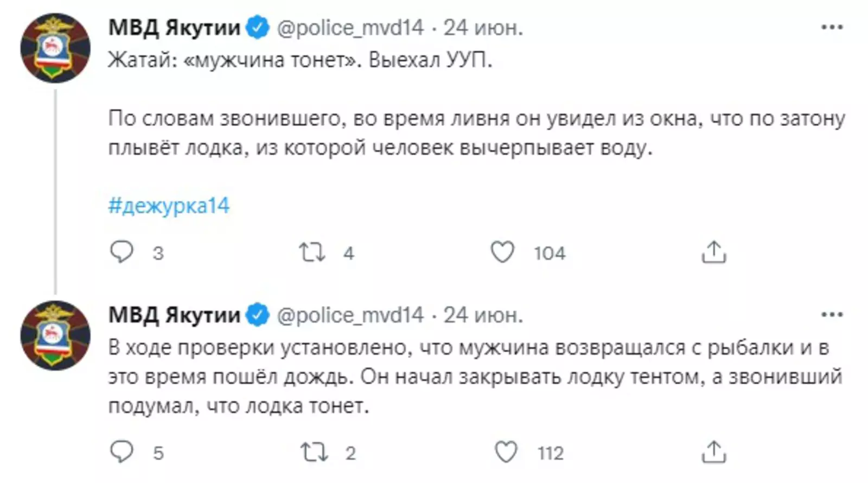Click the 24 июн. date on second tweet

483,315
